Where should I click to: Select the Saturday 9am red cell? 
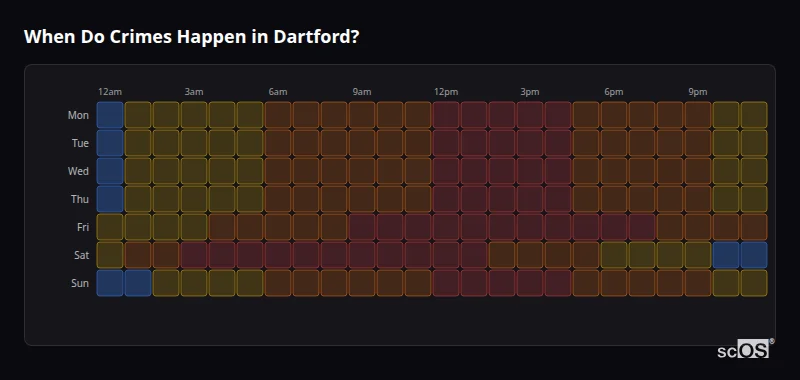point(362,255)
